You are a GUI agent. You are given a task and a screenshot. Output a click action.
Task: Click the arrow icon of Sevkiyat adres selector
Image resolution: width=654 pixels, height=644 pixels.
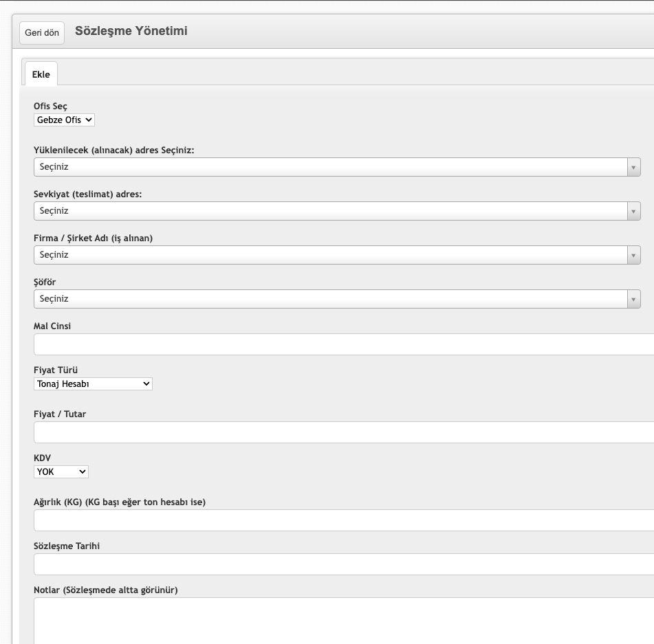pyautogui.click(x=633, y=211)
